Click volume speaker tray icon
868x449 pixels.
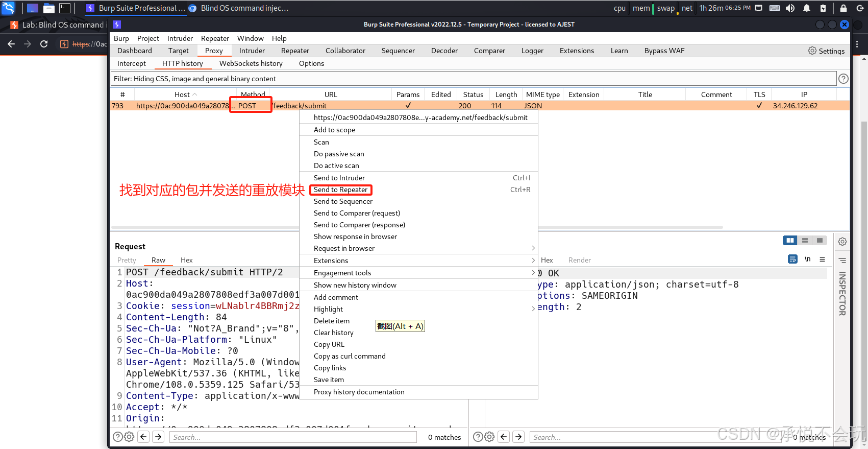pos(790,8)
